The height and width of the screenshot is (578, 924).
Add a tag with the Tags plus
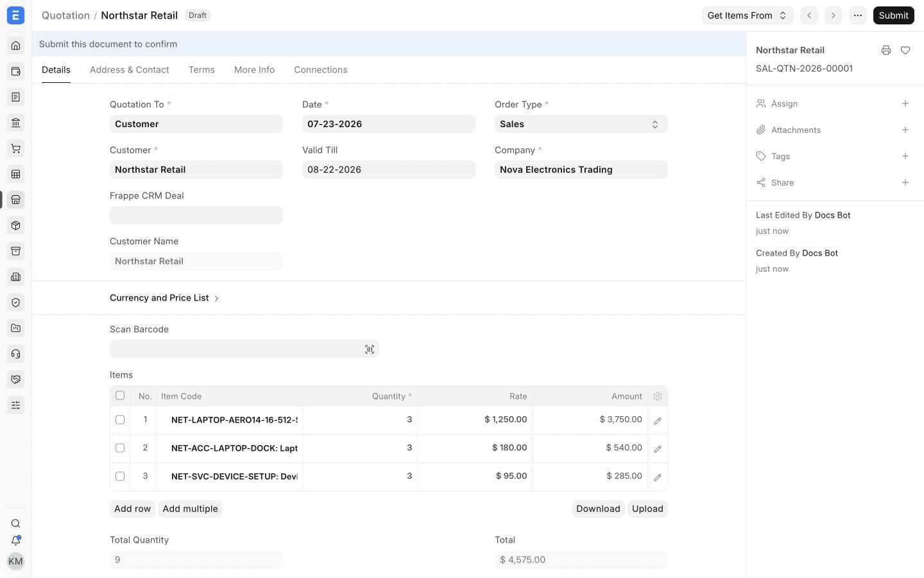pos(905,156)
